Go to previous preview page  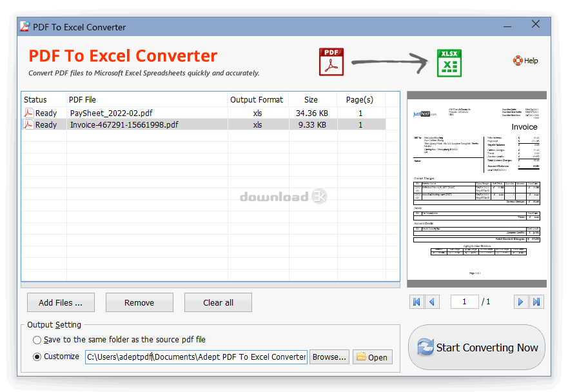(432, 302)
